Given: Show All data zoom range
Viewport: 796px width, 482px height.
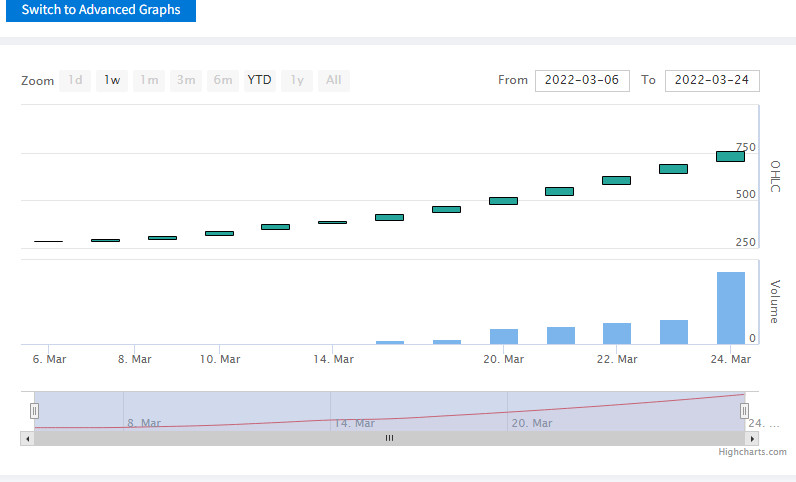Looking at the screenshot, I should coord(334,80).
